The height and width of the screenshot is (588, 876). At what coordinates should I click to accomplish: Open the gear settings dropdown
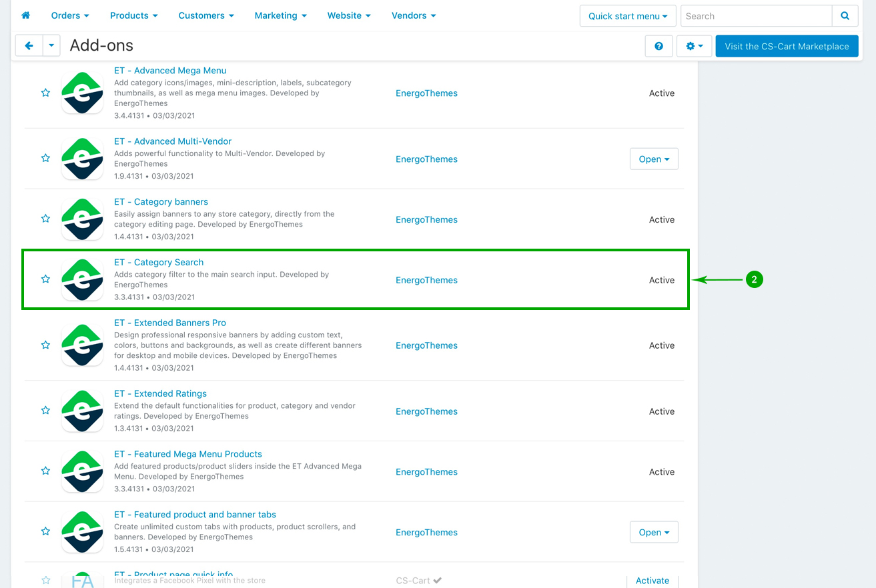pyautogui.click(x=694, y=46)
